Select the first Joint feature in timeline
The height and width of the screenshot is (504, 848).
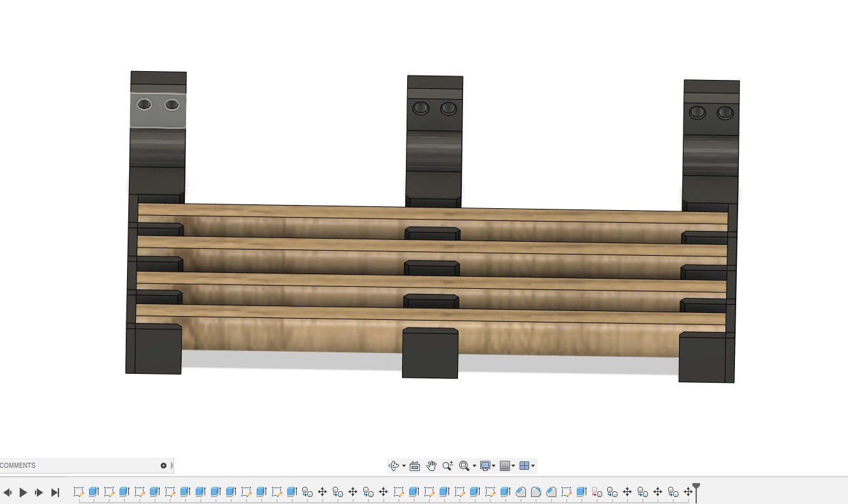pyautogui.click(x=307, y=492)
